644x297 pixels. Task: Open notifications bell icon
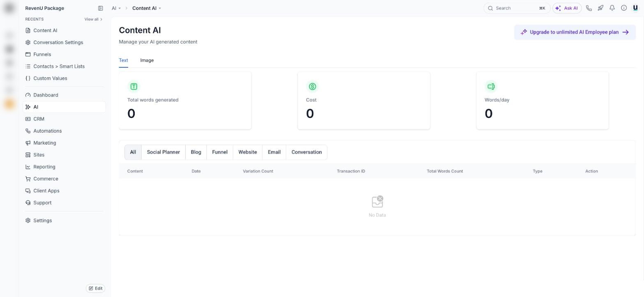tap(612, 8)
